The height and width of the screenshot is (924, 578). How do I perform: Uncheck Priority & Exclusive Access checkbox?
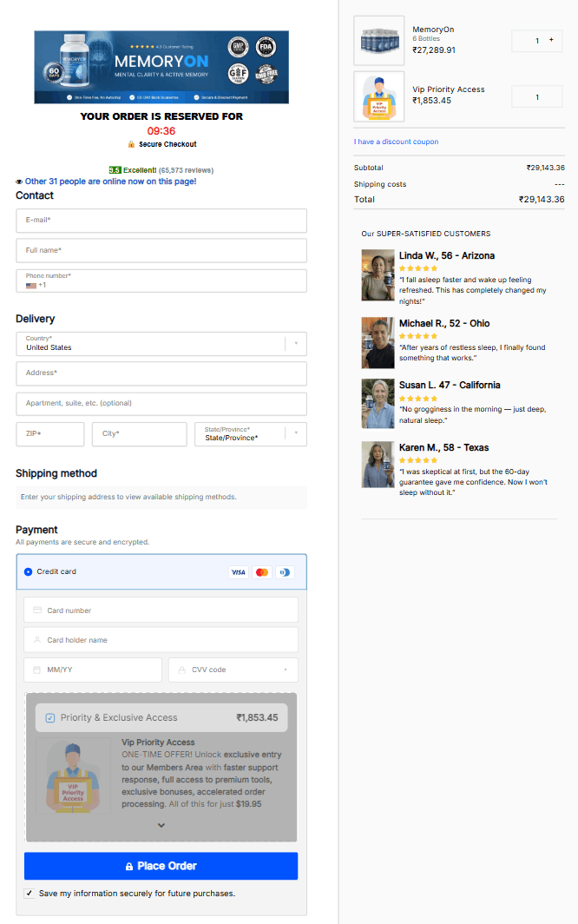pos(49,718)
